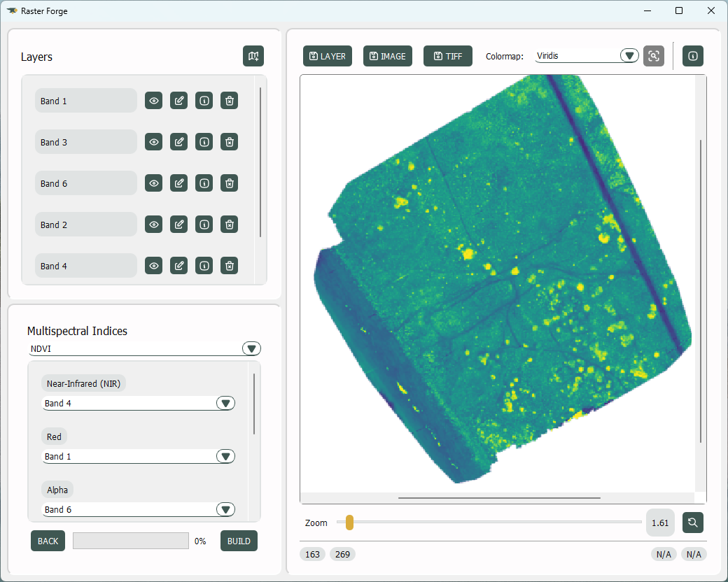This screenshot has width=728, height=582.
Task: Click the zoom value field 1.61
Action: coord(660,523)
